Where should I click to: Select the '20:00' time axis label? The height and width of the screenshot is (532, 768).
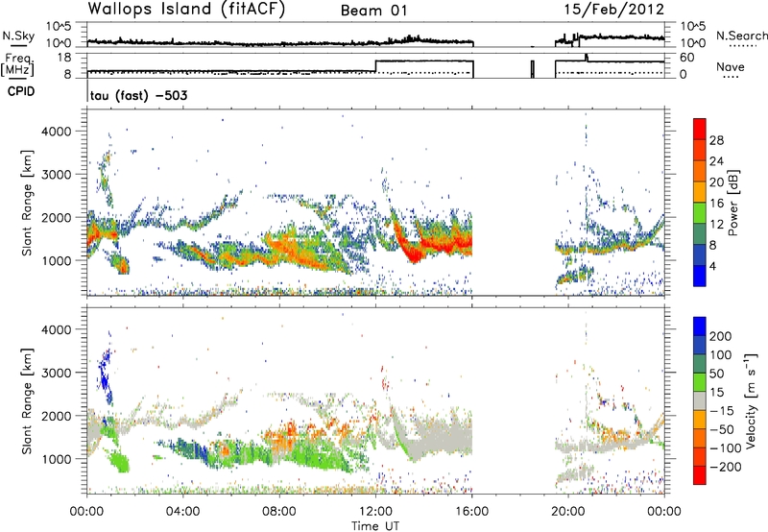[x=568, y=512]
